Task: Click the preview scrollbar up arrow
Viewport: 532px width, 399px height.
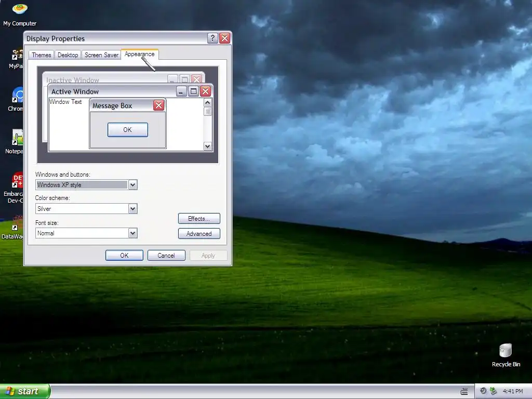Action: click(x=208, y=102)
